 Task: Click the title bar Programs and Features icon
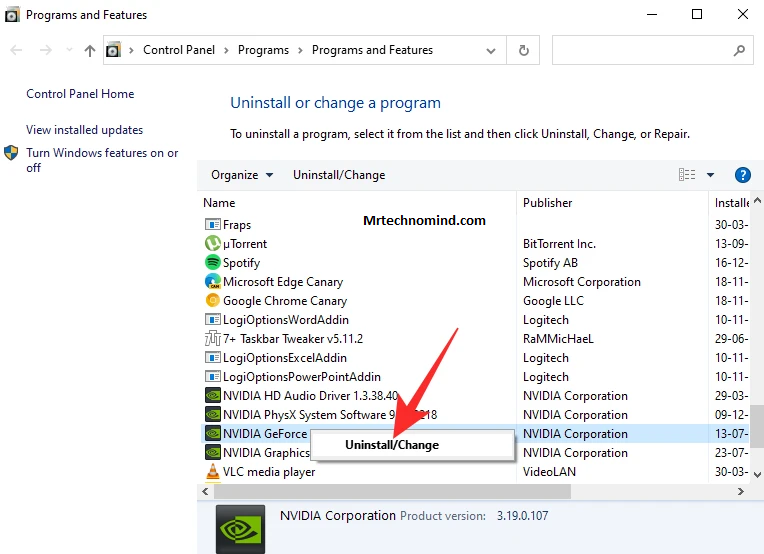pos(12,15)
